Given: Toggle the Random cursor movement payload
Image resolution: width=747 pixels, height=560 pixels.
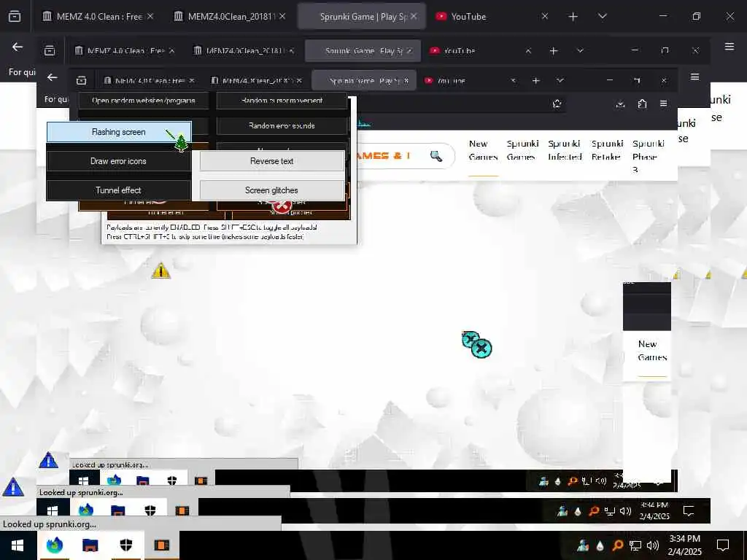Looking at the screenshot, I should pos(282,101).
